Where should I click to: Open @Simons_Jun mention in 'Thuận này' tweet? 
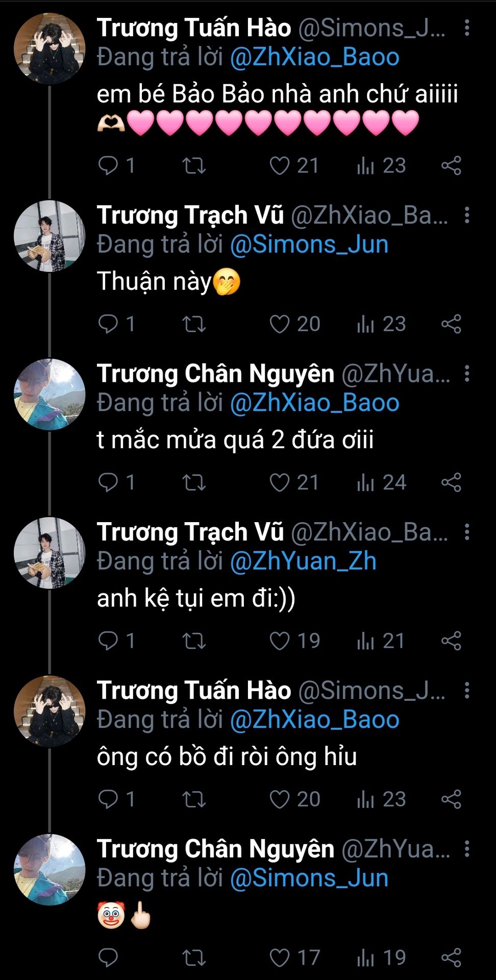coord(309,244)
